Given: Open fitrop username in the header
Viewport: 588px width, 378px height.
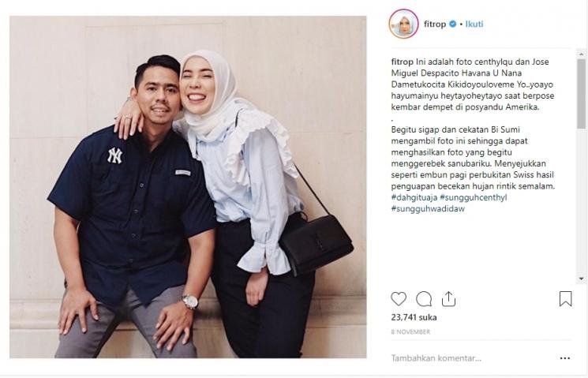Looking at the screenshot, I should coord(435,24).
